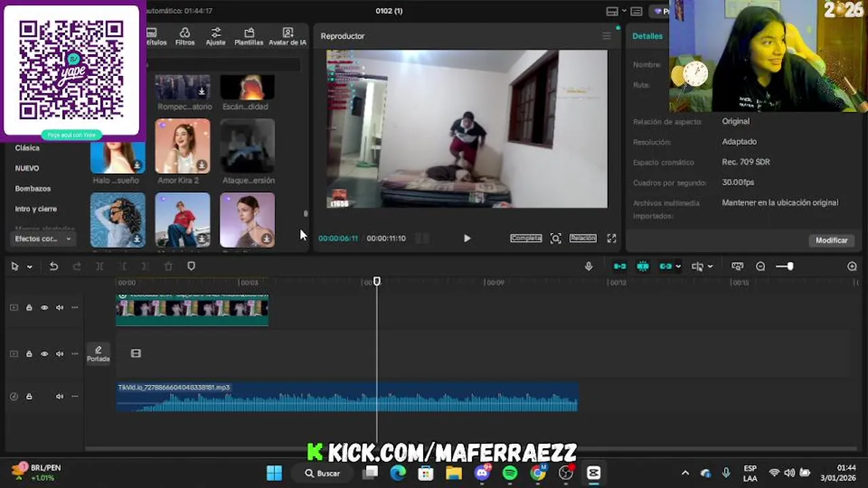Open the Avatar de IA panel

(x=288, y=37)
